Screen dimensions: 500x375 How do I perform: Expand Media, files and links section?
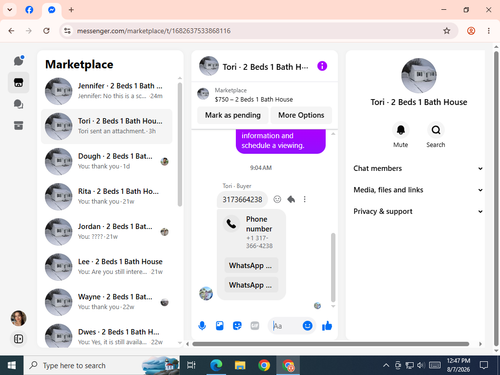[x=418, y=190]
